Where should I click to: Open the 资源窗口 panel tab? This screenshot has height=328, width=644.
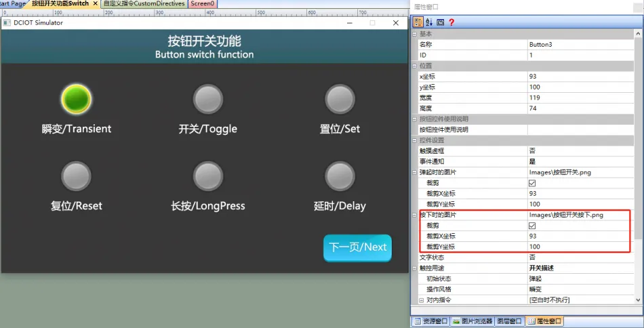(x=430, y=321)
